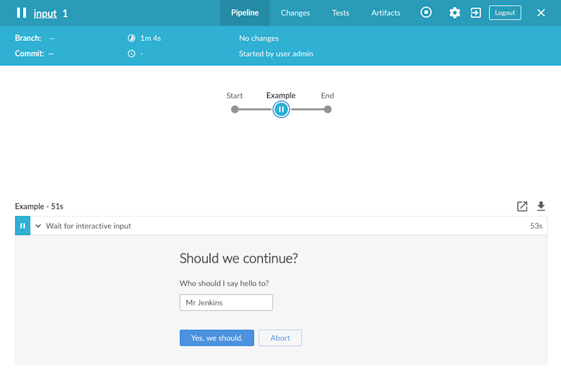Select the Start node in the pipeline graph

pyautogui.click(x=235, y=109)
